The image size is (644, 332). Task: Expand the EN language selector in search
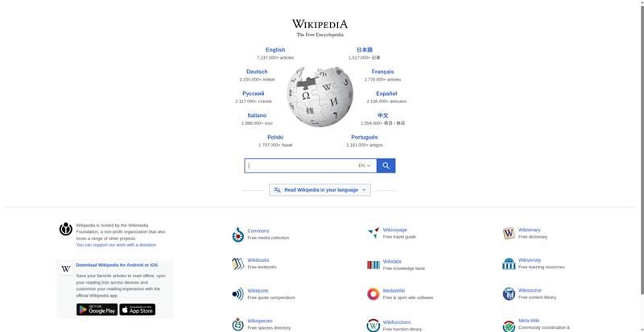pyautogui.click(x=365, y=165)
